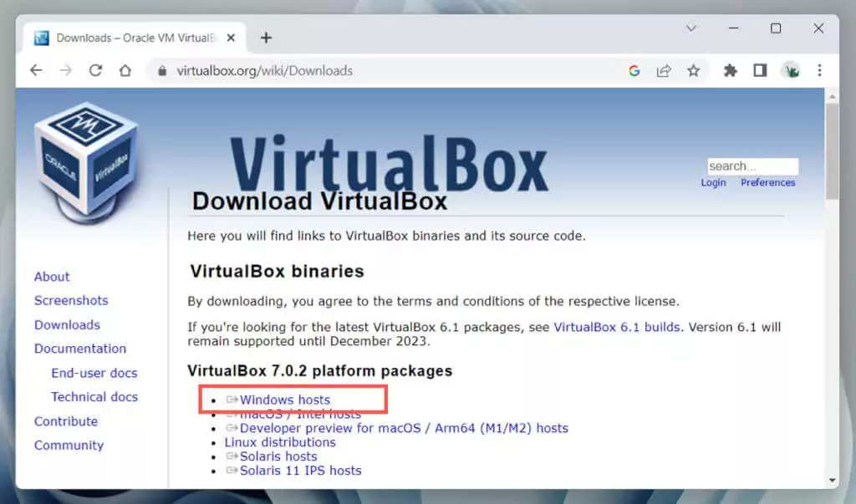The image size is (856, 504).
Task: Open a new browser tab
Action: [x=266, y=38]
